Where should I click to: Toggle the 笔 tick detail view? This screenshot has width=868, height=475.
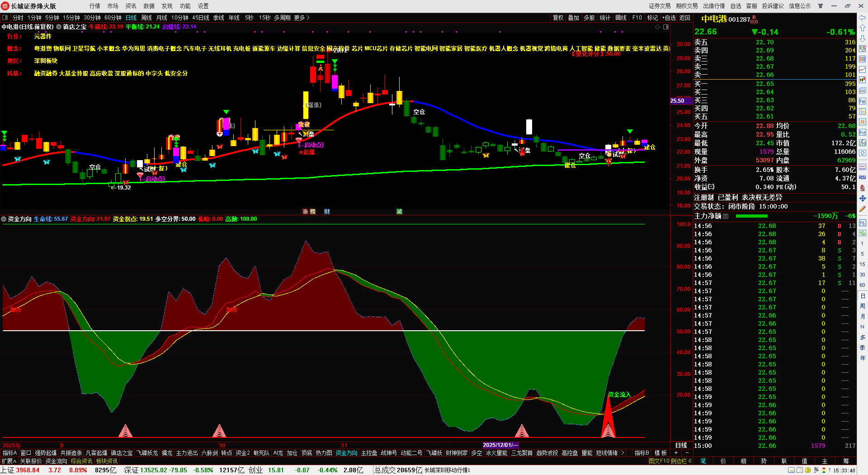703,461
